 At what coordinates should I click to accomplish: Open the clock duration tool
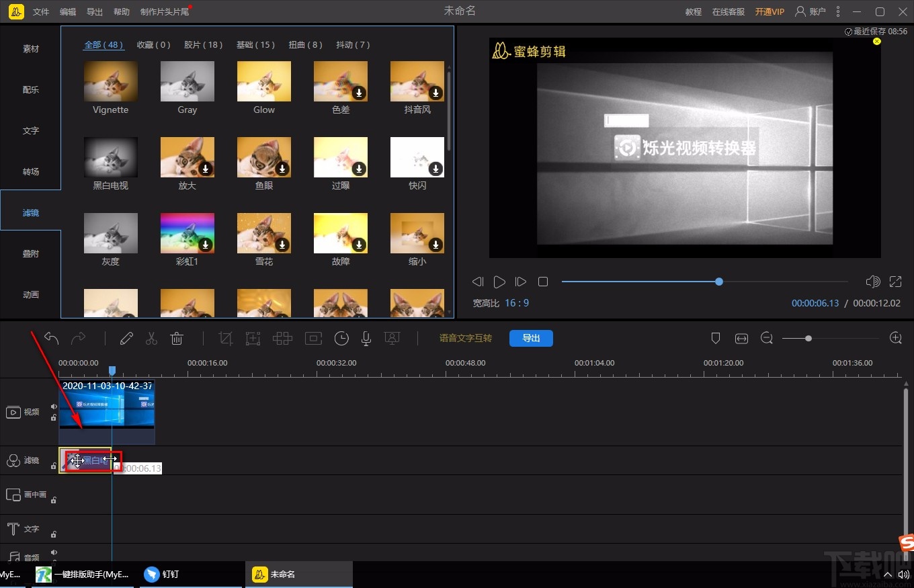(x=341, y=339)
